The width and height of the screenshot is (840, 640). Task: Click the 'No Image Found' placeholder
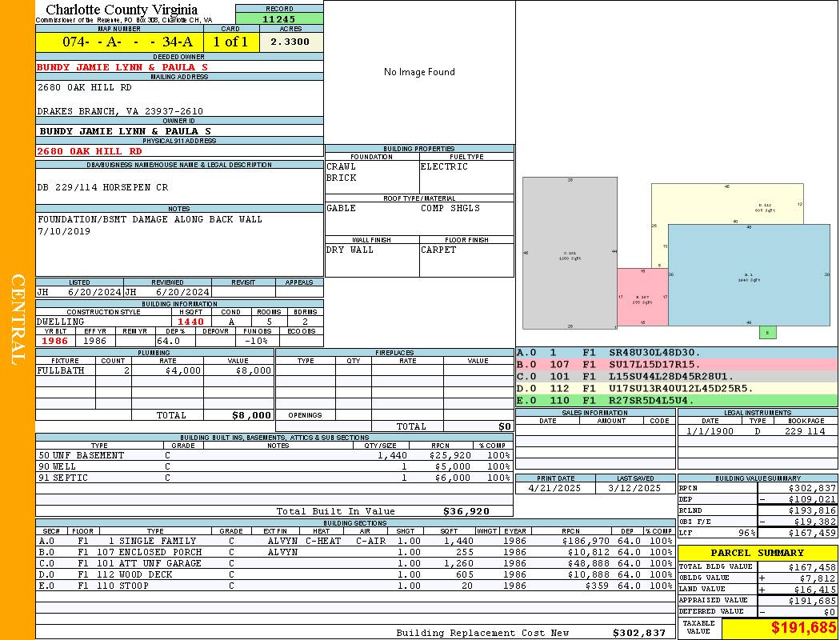click(419, 72)
